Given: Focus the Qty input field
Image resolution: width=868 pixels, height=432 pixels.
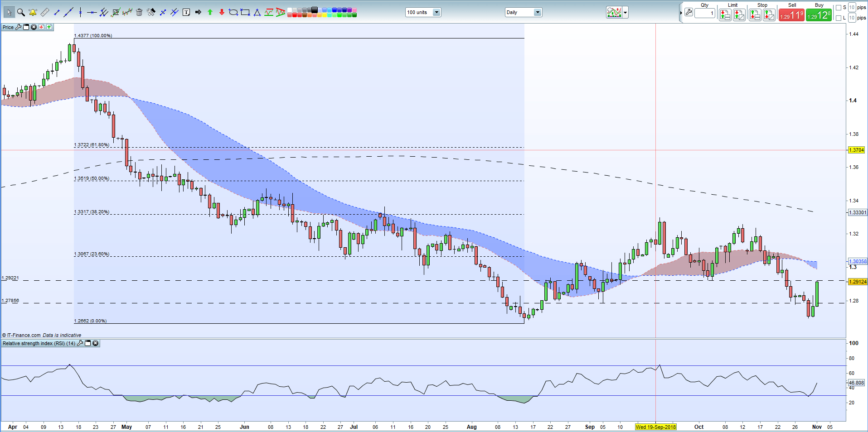Looking at the screenshot, I should 705,13.
